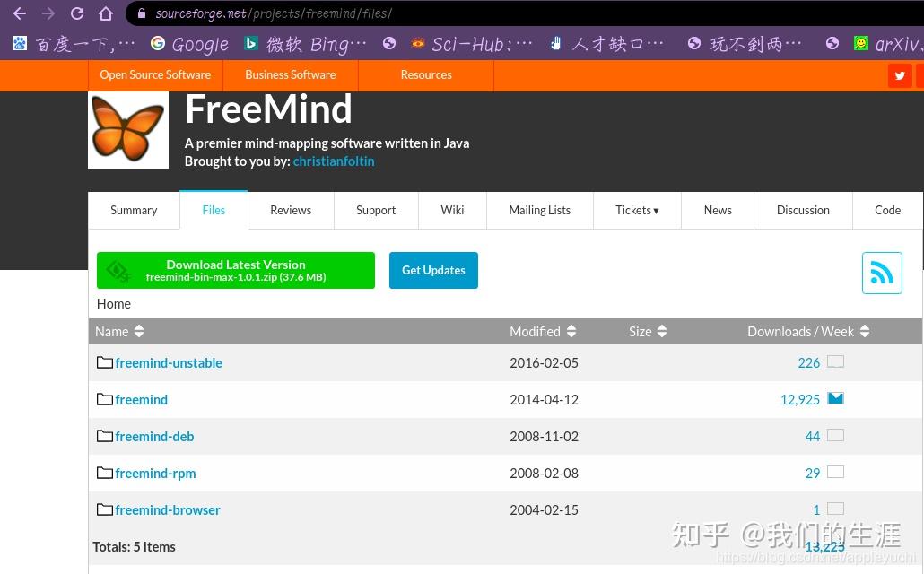
Task: Click the folder icon beside freemind-browser
Action: (105, 509)
